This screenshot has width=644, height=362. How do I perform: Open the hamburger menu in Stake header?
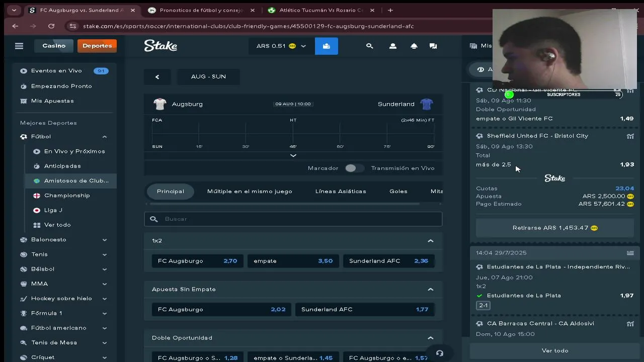tap(19, 46)
